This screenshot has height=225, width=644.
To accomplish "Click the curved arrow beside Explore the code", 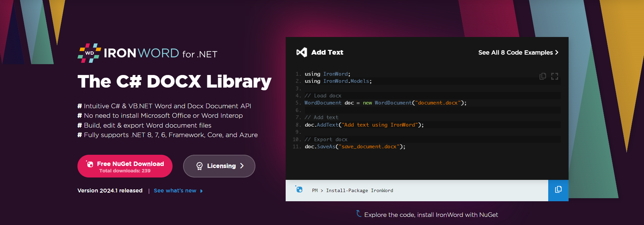I will click(359, 213).
